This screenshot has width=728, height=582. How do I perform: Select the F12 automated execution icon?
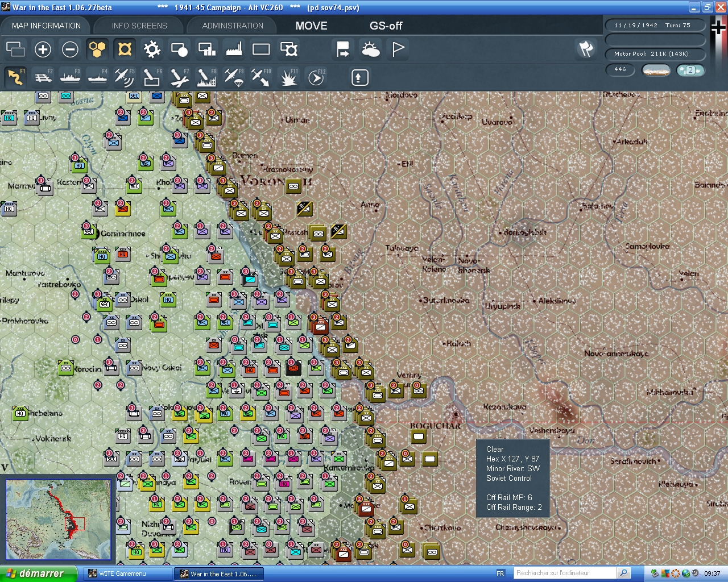pos(316,77)
